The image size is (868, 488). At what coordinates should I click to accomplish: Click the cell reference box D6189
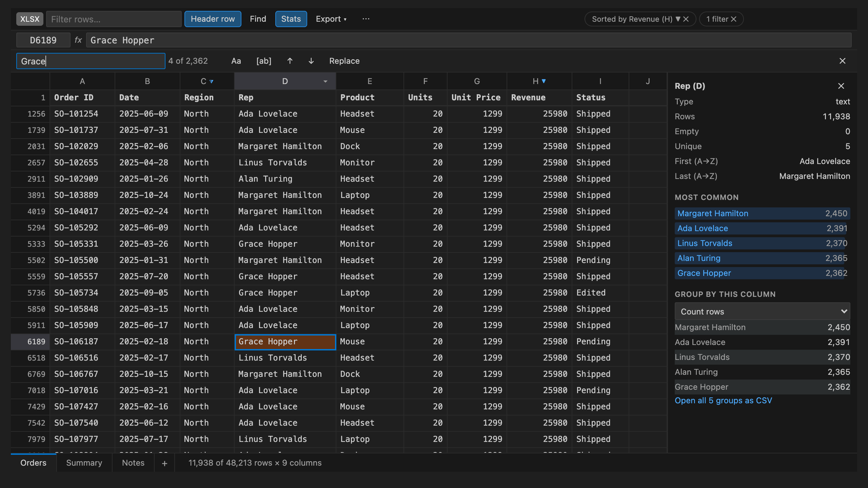pyautogui.click(x=43, y=40)
